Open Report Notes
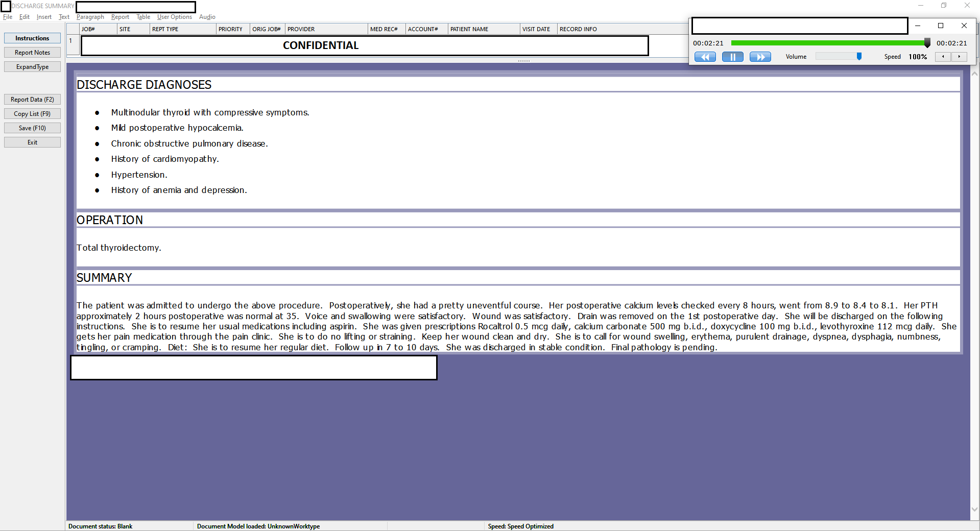980x531 pixels. click(x=32, y=53)
